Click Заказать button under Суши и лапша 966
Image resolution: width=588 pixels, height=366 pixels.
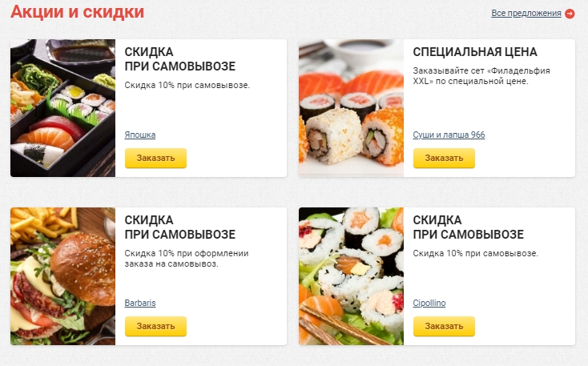coord(444,158)
